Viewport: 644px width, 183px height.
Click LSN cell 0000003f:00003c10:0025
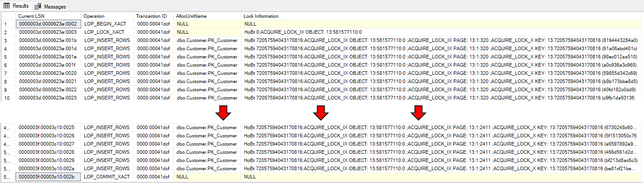coord(49,127)
